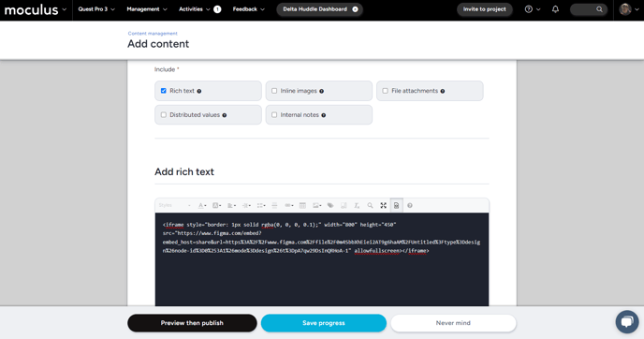
Task: Toggle the source code view button
Action: (396, 205)
